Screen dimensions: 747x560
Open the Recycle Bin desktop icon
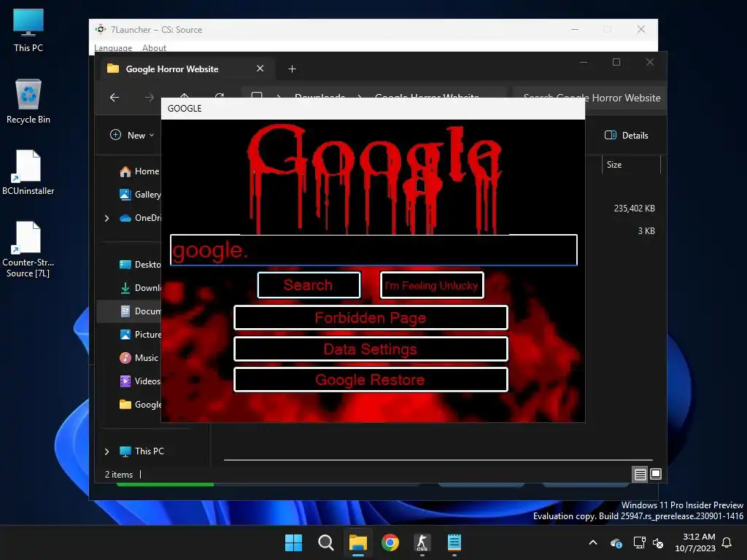[28, 101]
